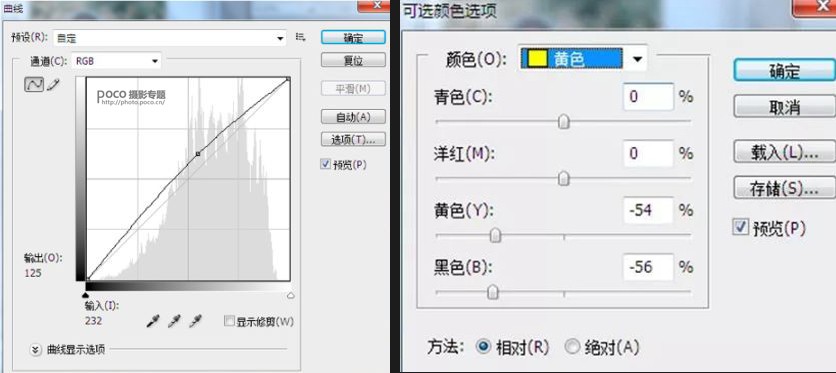This screenshot has height=373, width=836.
Task: Click 复位 reset button in Curves
Action: tap(353, 60)
